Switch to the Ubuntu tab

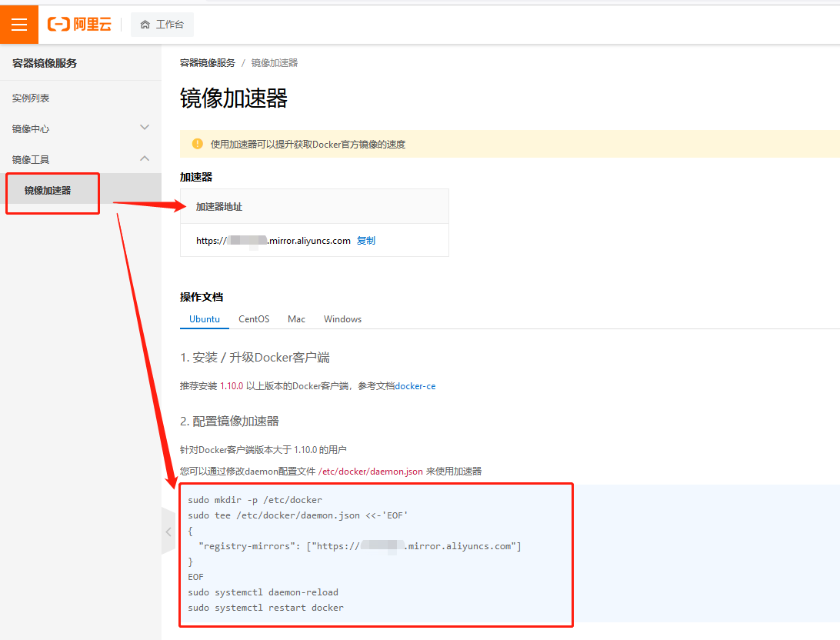point(205,319)
